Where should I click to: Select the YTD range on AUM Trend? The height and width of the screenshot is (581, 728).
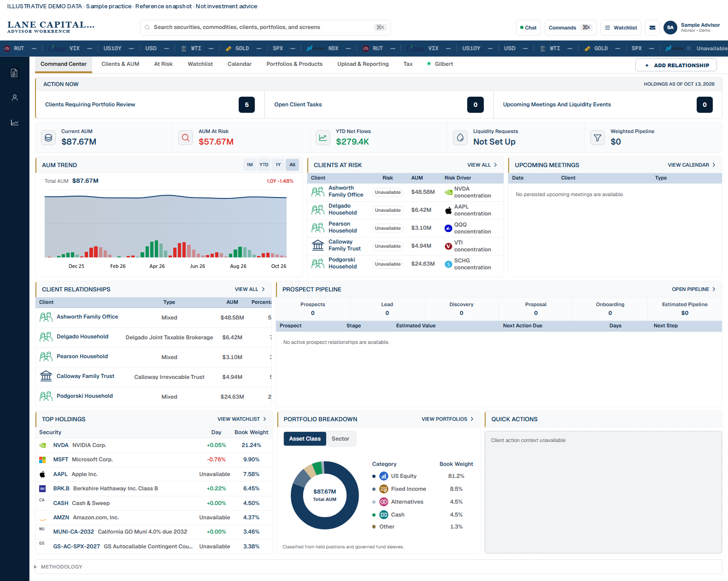coord(264,165)
